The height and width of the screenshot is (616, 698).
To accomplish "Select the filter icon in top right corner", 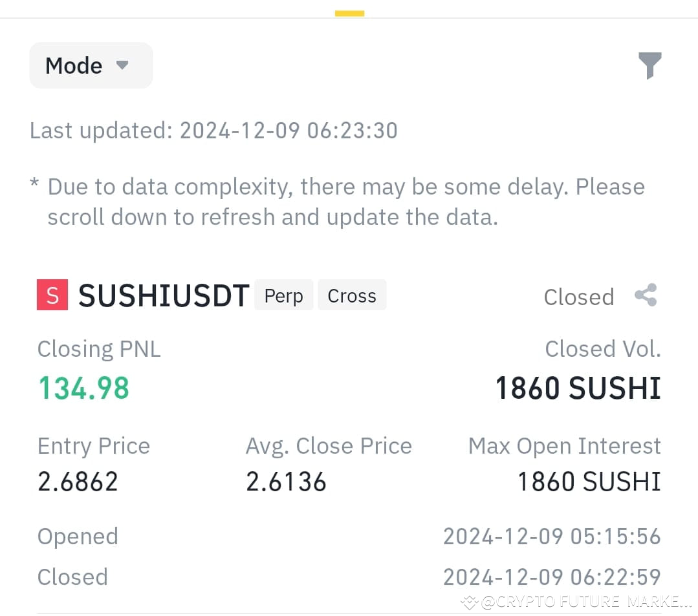I will coord(650,65).
